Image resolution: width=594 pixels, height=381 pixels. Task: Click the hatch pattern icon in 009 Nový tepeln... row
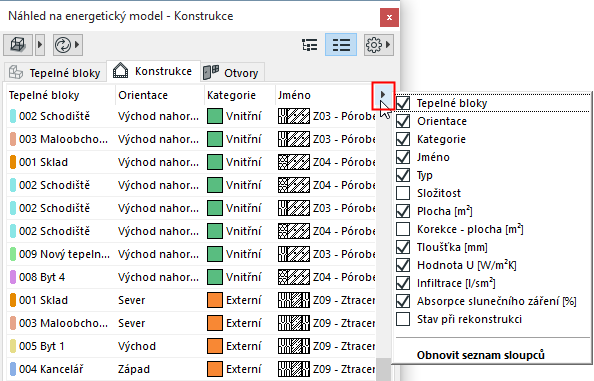(x=294, y=254)
